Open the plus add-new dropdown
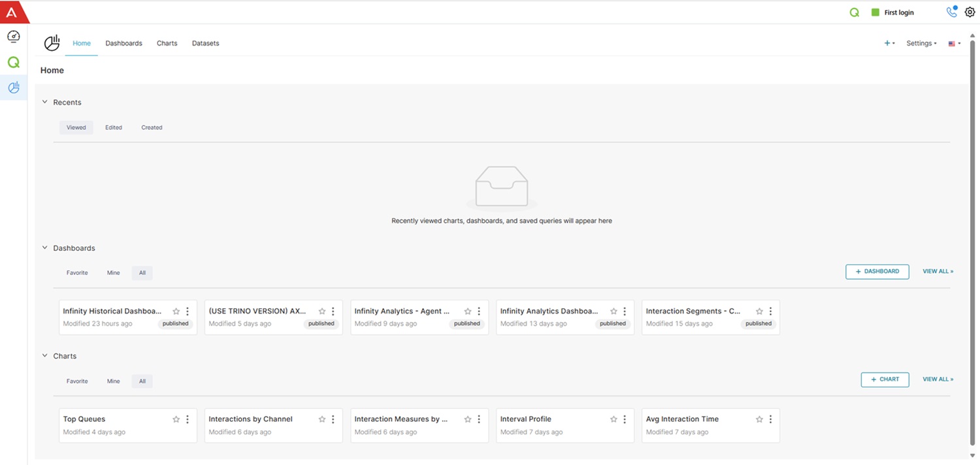980x465 pixels. tap(889, 43)
